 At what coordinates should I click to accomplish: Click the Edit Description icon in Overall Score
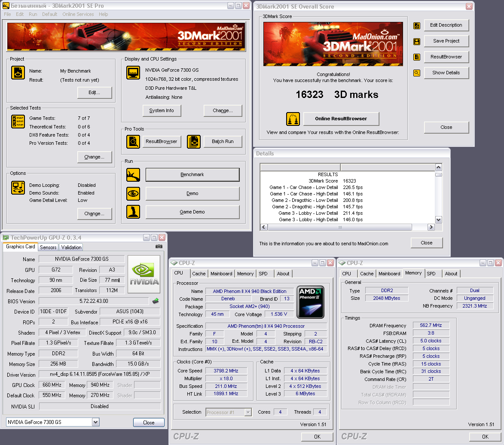(x=417, y=26)
